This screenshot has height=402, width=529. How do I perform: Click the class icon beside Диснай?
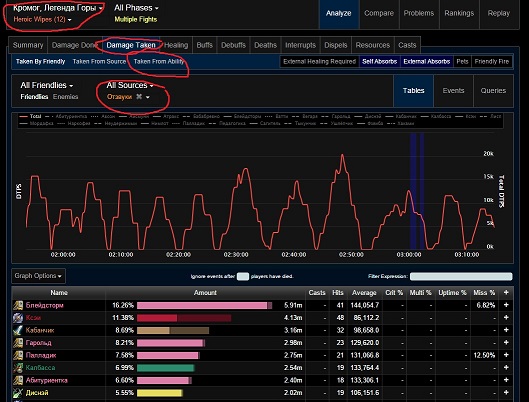coord(18,393)
